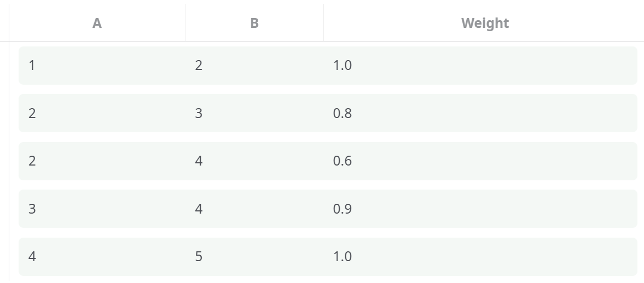Click the 0.6 weight value
This screenshot has height=283, width=644.
point(342,161)
